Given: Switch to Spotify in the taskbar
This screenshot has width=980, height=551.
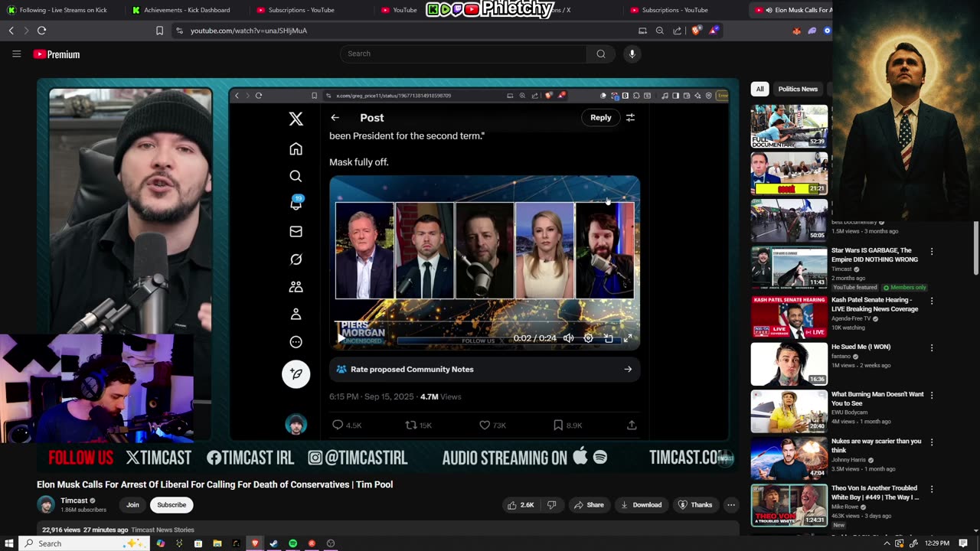Looking at the screenshot, I should (x=292, y=543).
